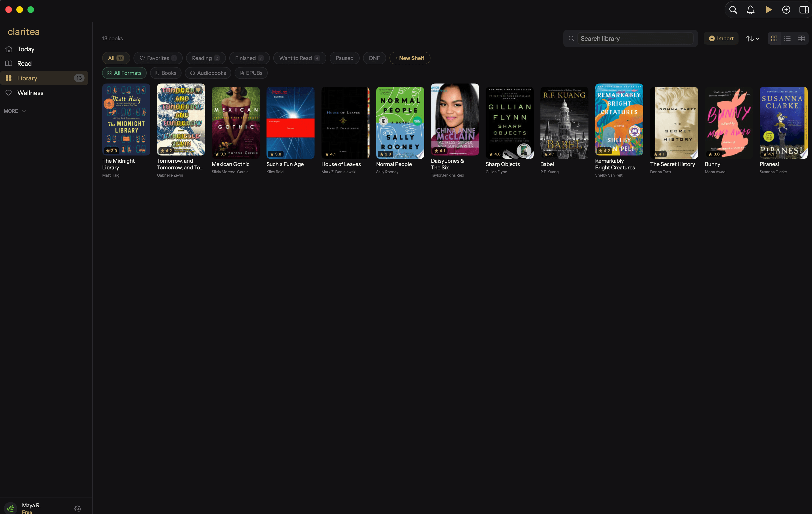The image size is (812, 514).
Task: Open the sort order dropdown
Action: [753, 39]
